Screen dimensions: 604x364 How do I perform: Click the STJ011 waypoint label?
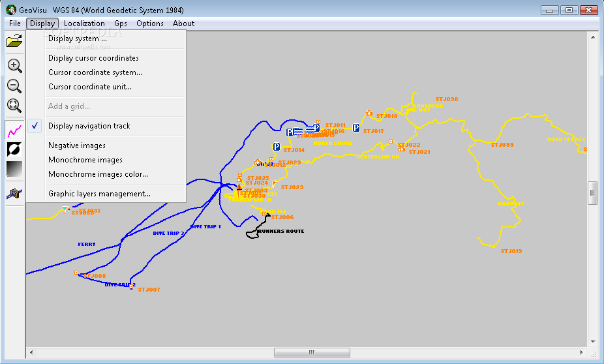tap(335, 125)
